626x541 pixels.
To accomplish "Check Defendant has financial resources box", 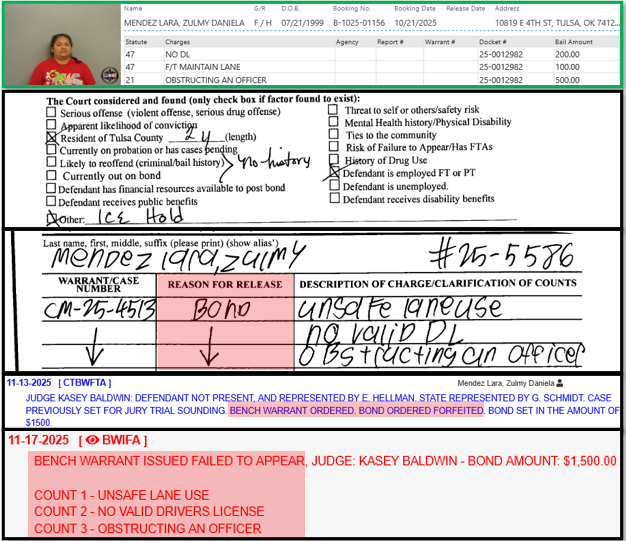I will point(51,188).
